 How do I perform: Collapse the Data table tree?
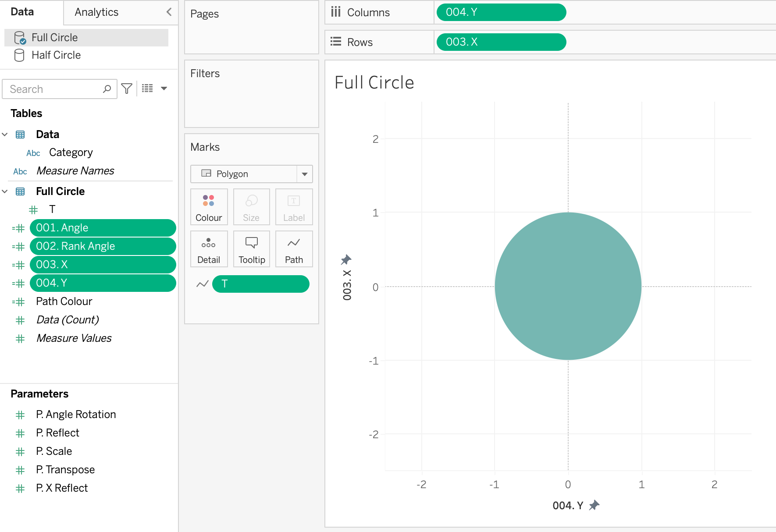pos(5,135)
